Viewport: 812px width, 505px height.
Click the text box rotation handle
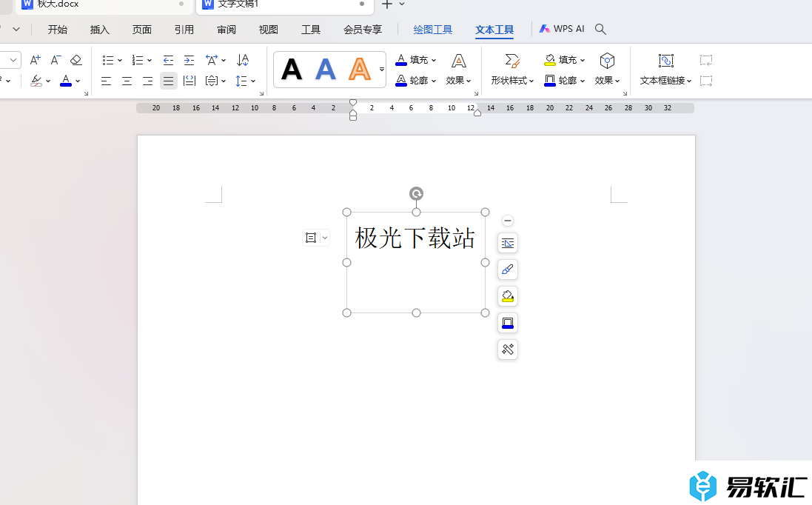point(416,194)
